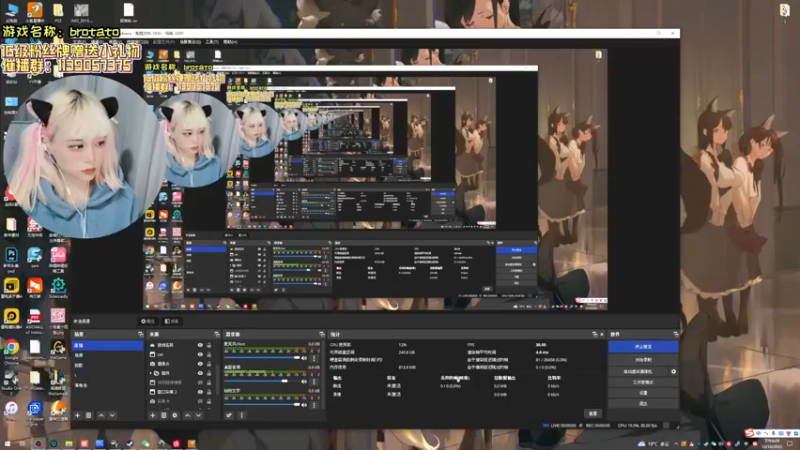Mute the third audio mixer channel
Screen dimensions: 800x450
click(305, 404)
